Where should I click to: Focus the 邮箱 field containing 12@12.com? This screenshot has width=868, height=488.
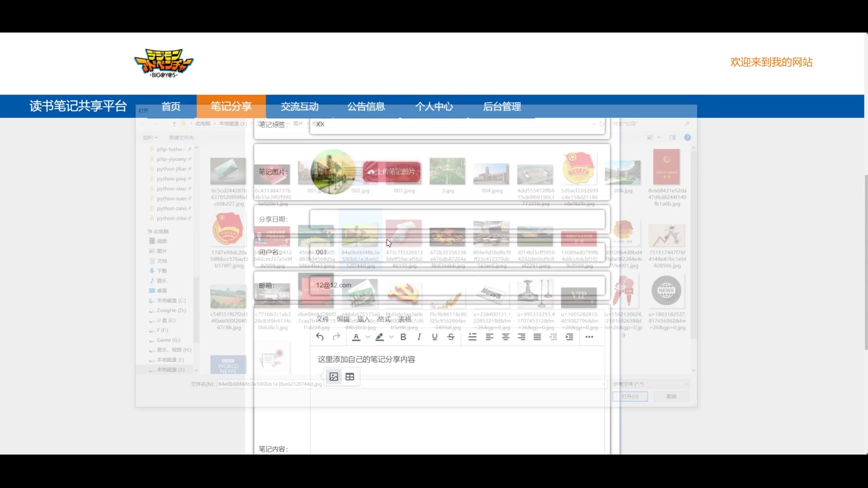457,285
